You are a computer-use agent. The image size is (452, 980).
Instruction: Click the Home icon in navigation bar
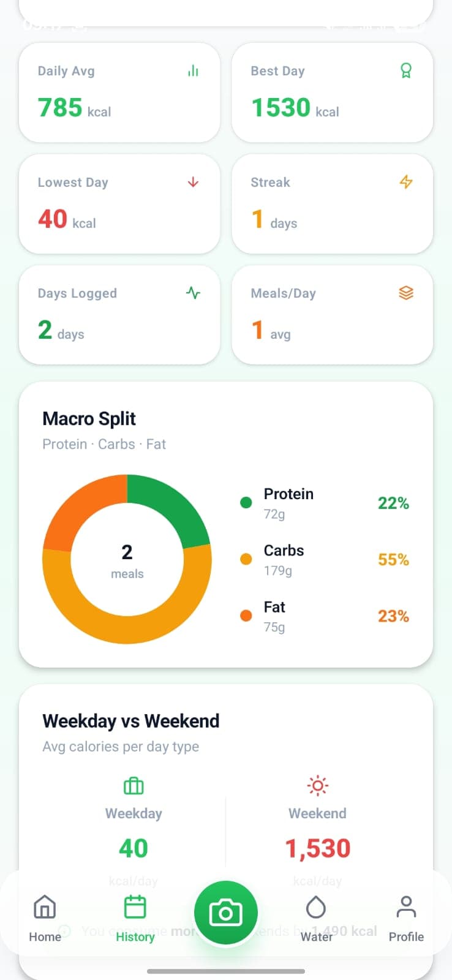click(44, 908)
